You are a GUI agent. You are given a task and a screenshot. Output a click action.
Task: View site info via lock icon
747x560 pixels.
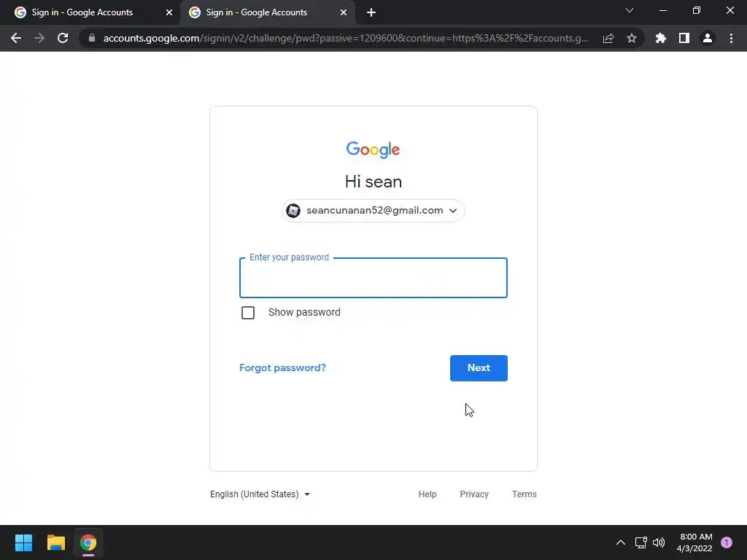(x=92, y=38)
